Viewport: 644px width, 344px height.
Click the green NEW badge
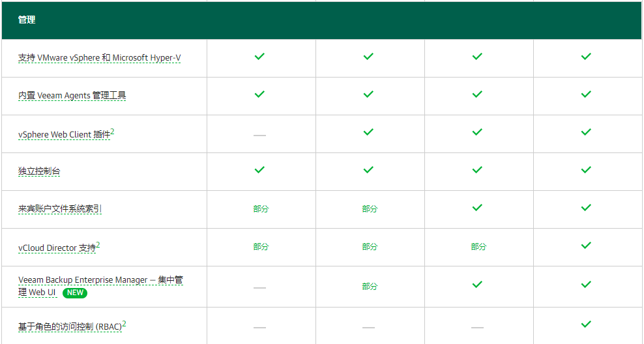pos(75,293)
